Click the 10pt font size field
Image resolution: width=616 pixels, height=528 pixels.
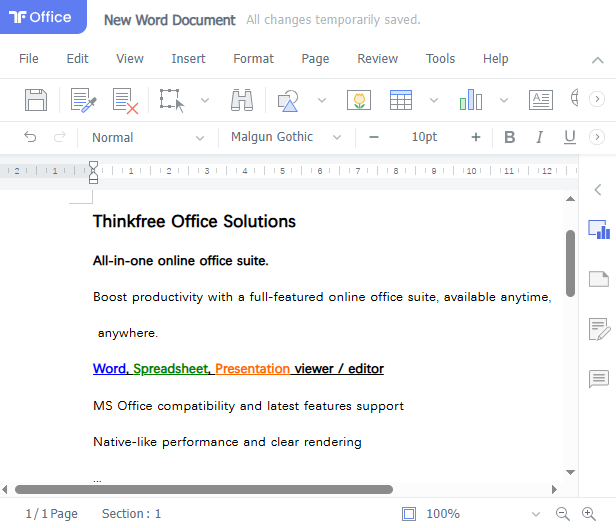pos(424,137)
